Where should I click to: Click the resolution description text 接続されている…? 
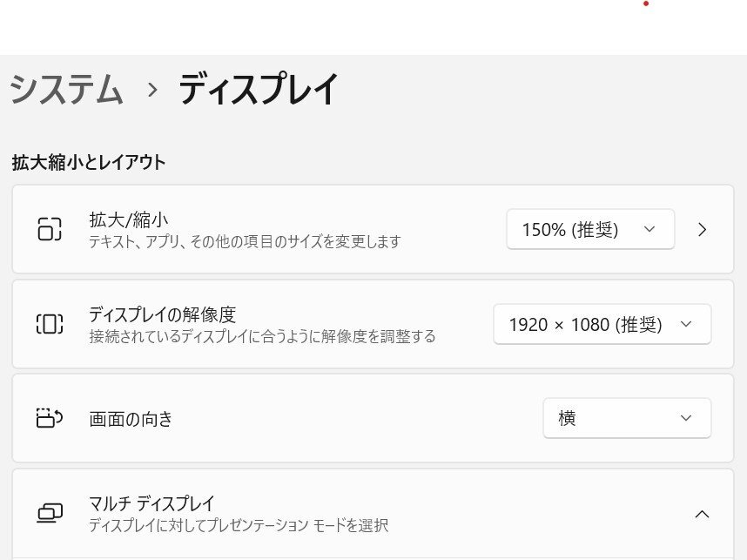[262, 336]
